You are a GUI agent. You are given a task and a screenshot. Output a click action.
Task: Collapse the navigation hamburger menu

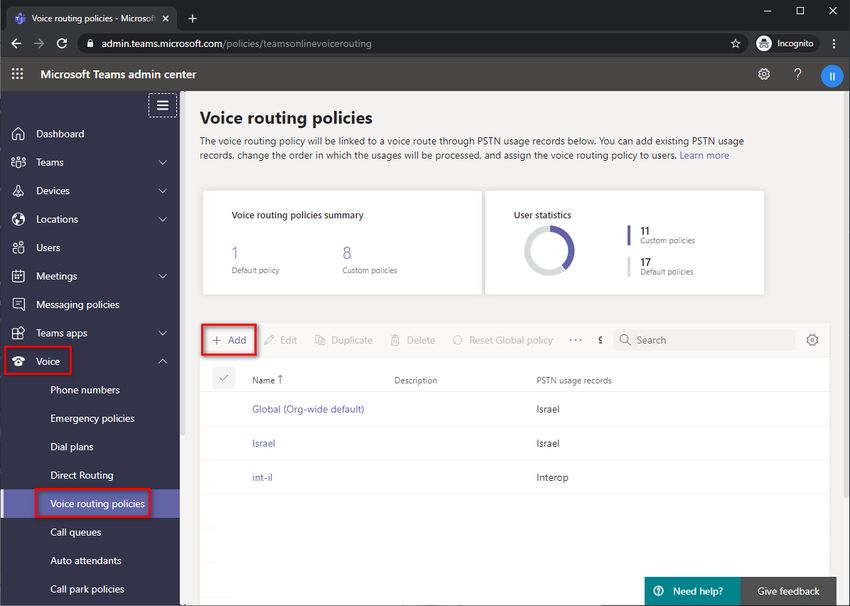click(x=163, y=105)
